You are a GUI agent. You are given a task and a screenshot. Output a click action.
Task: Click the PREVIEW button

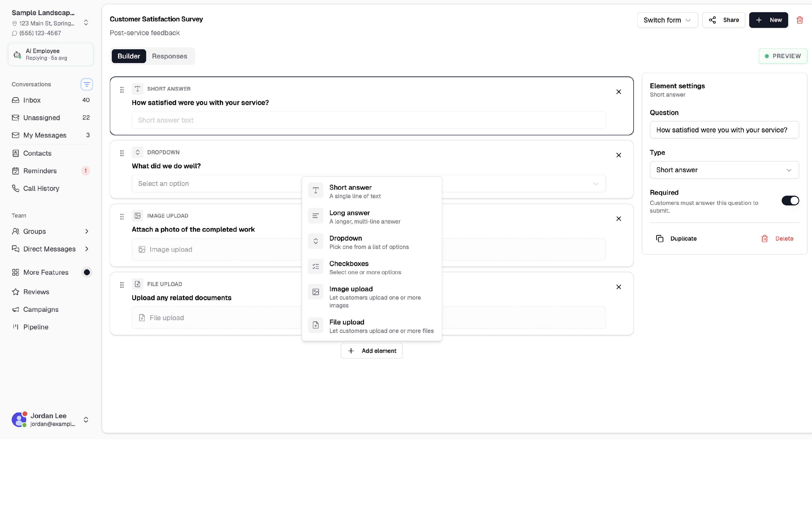(783, 56)
